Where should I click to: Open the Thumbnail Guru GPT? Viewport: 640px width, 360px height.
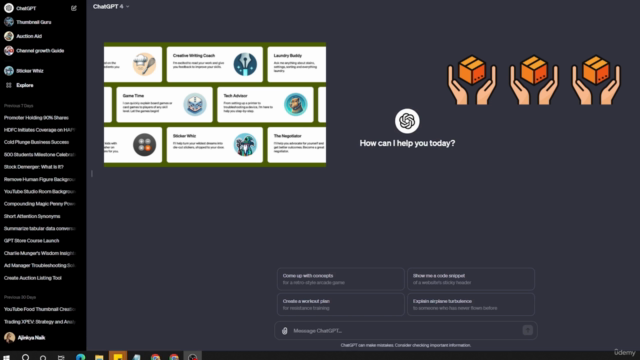(x=28, y=22)
